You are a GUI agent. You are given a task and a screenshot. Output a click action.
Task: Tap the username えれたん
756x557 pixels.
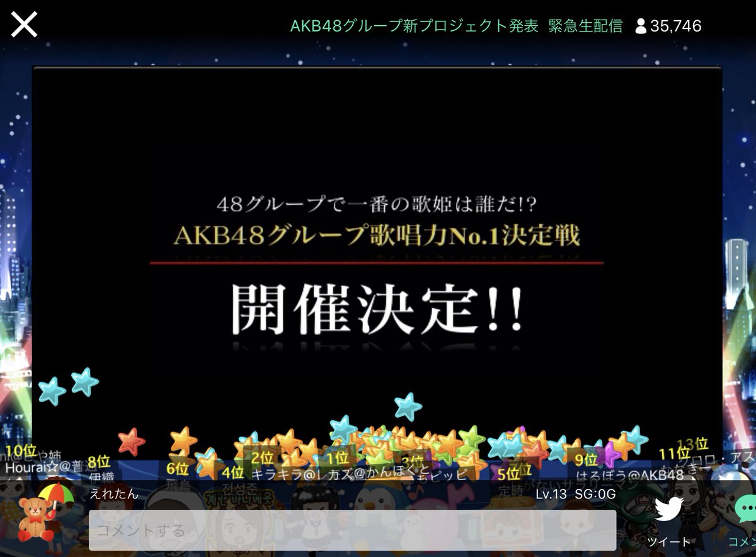coord(114,494)
